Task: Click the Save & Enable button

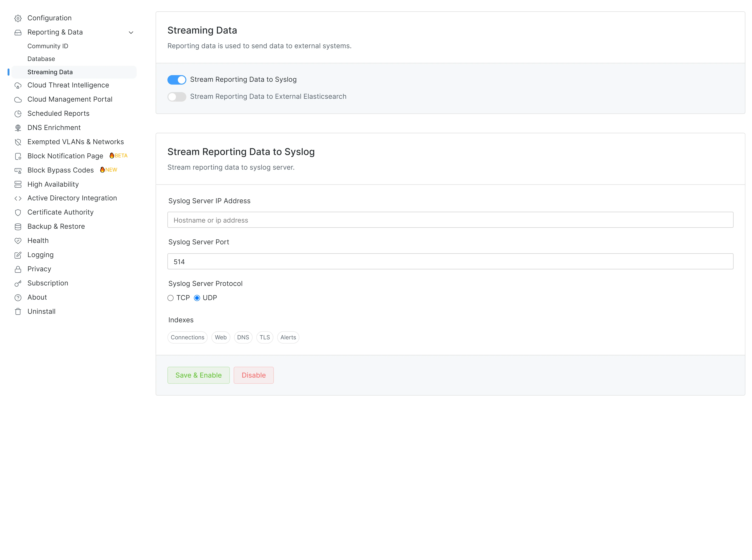Action: [x=198, y=375]
